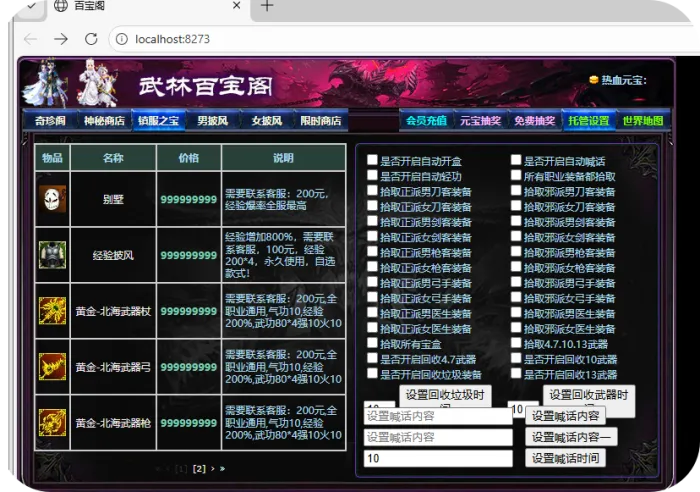700x492 pixels.
Task: Toggle 是否开启自动经功 checkbox
Action: (x=372, y=175)
